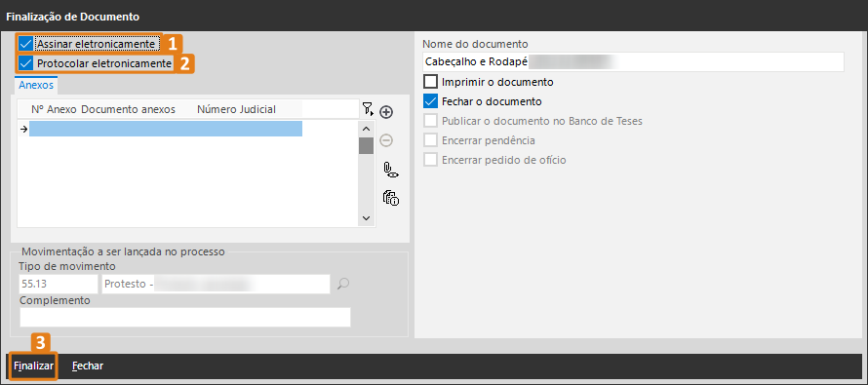Select the highlighted first attachment row
The width and height of the screenshot is (868, 385).
166,129
